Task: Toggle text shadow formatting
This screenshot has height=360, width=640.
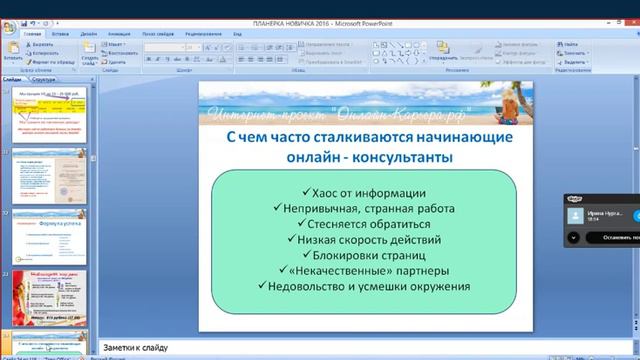Action: tap(187, 60)
